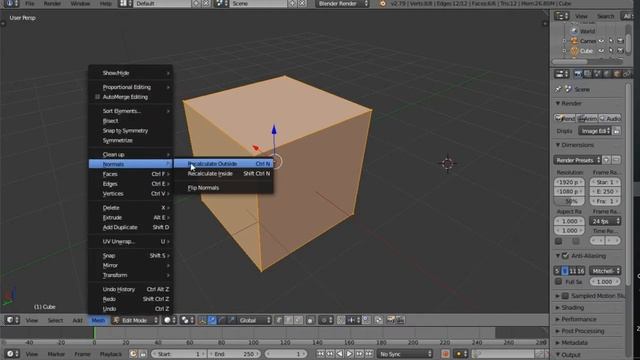This screenshot has width=640, height=360.
Task: Open the Global orientation dropdown
Action: [x=255, y=320]
